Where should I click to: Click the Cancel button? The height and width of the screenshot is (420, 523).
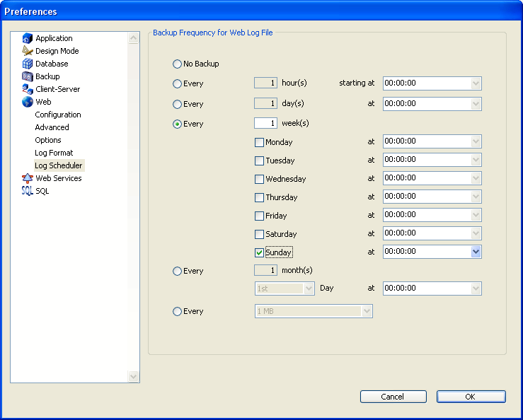point(393,397)
